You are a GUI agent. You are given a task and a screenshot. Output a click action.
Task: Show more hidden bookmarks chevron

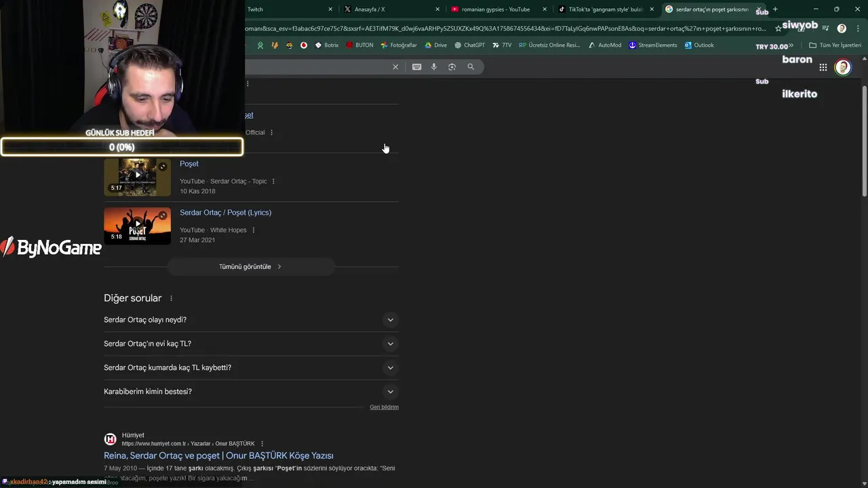tap(791, 45)
